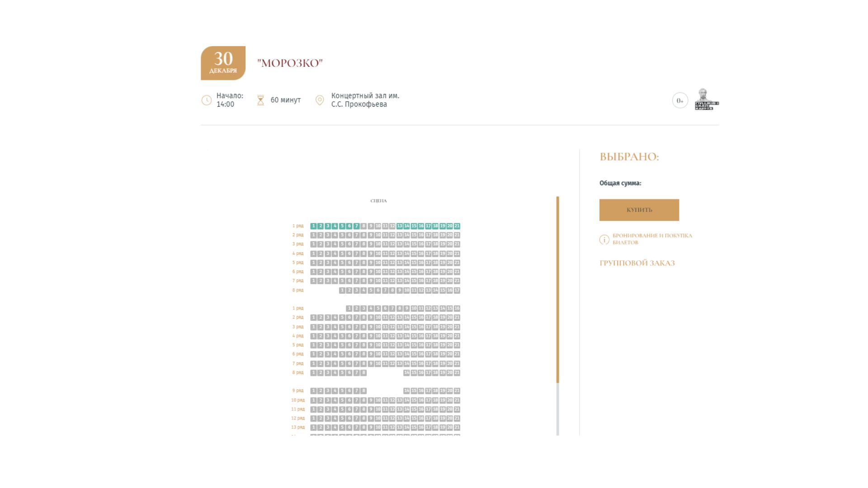Click Концертный зал им. С.С. Прокофьева venue text

pos(365,100)
